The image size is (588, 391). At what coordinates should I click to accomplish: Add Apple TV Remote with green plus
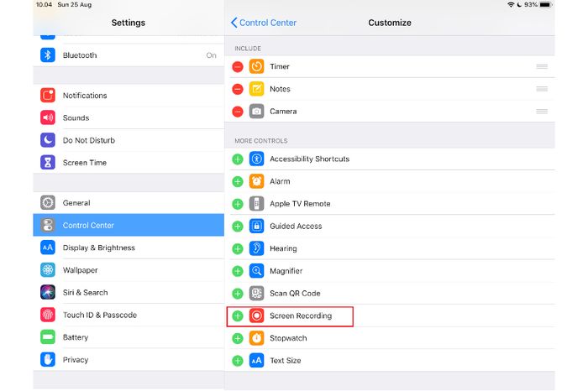(238, 204)
